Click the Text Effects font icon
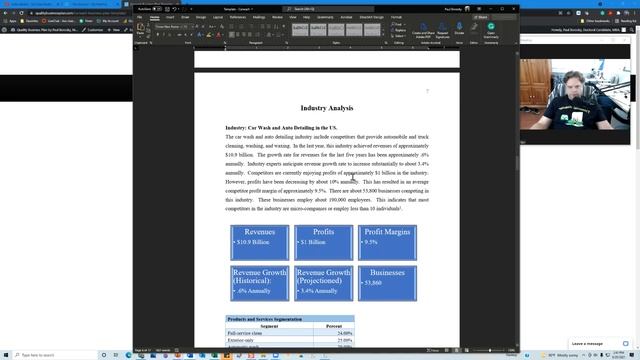 200,35
